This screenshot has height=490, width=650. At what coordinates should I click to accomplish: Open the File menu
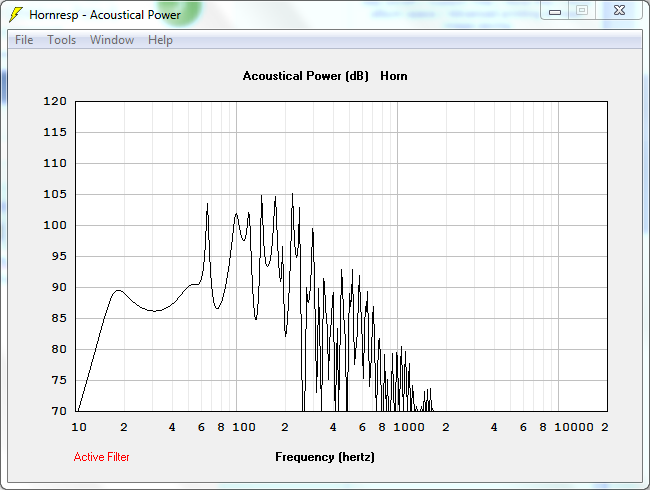(24, 40)
